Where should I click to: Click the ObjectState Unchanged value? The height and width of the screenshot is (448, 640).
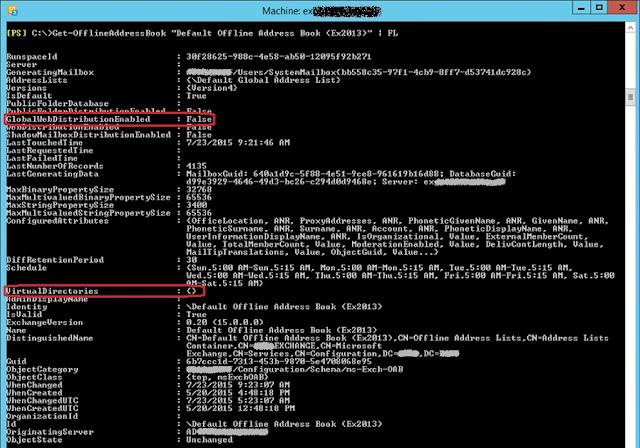(x=209, y=440)
